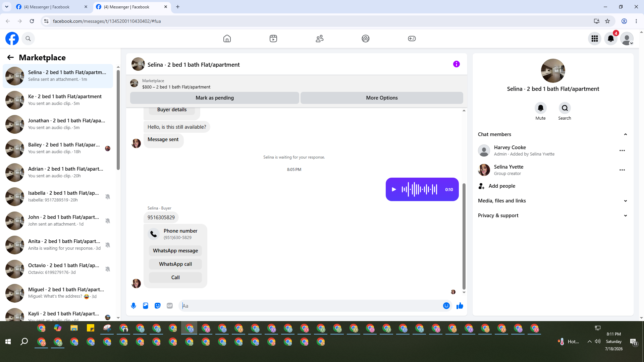Viewport: 644px width, 362px height.
Task: Go to the Home feed icon
Action: [x=227, y=39]
